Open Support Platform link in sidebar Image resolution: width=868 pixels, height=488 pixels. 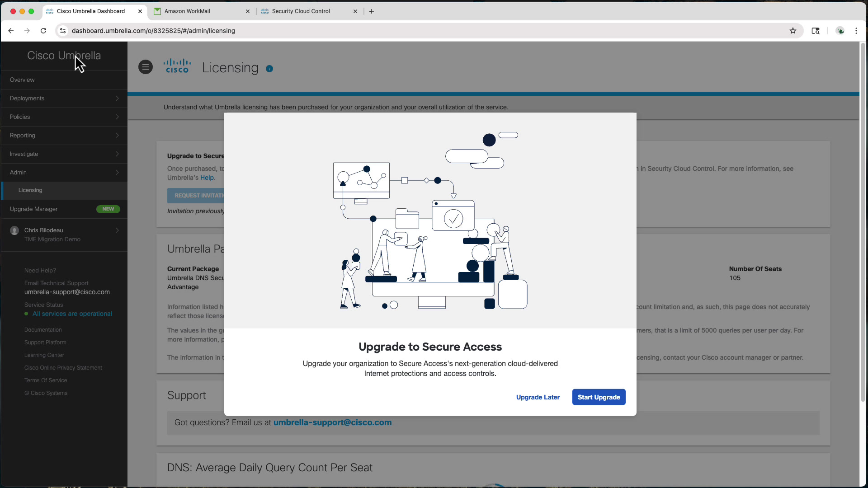point(45,343)
